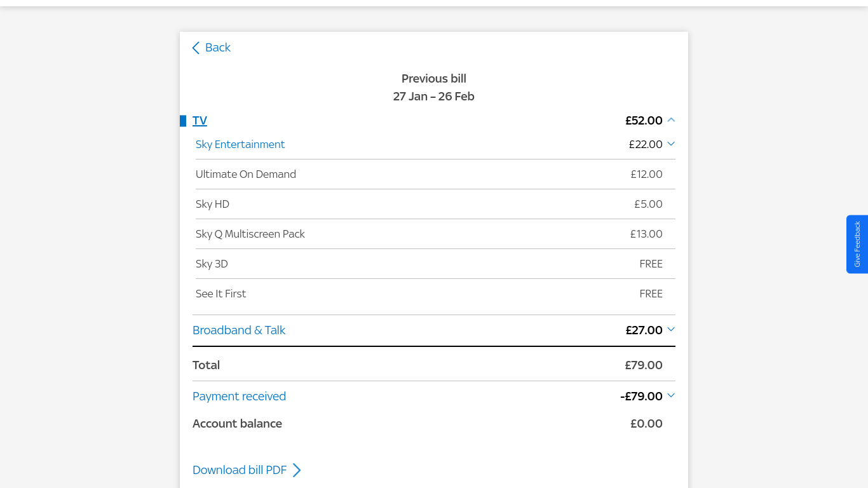Screen dimensions: 868x488
Task: Click the blue square marker beside TV
Action: [183, 120]
